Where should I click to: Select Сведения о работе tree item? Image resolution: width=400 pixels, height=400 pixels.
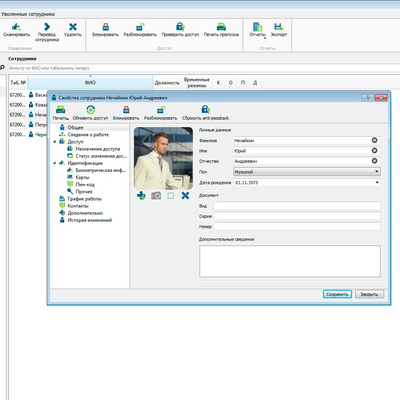[88, 135]
